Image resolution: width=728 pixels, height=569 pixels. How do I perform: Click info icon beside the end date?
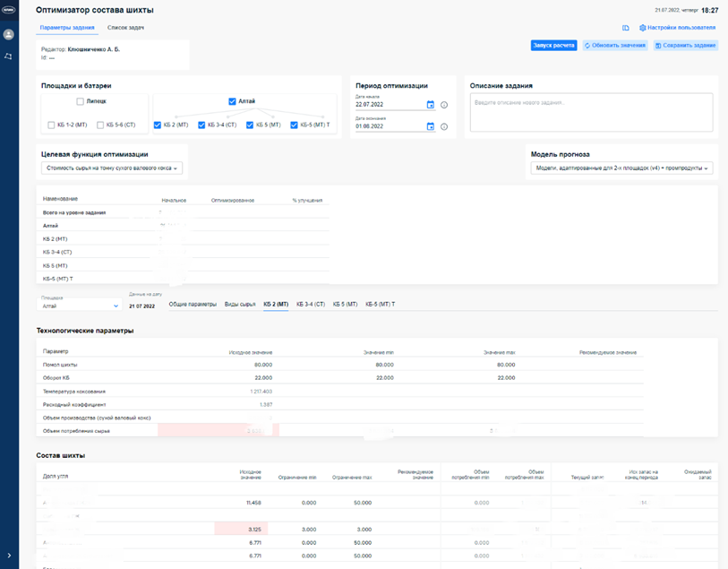444,127
